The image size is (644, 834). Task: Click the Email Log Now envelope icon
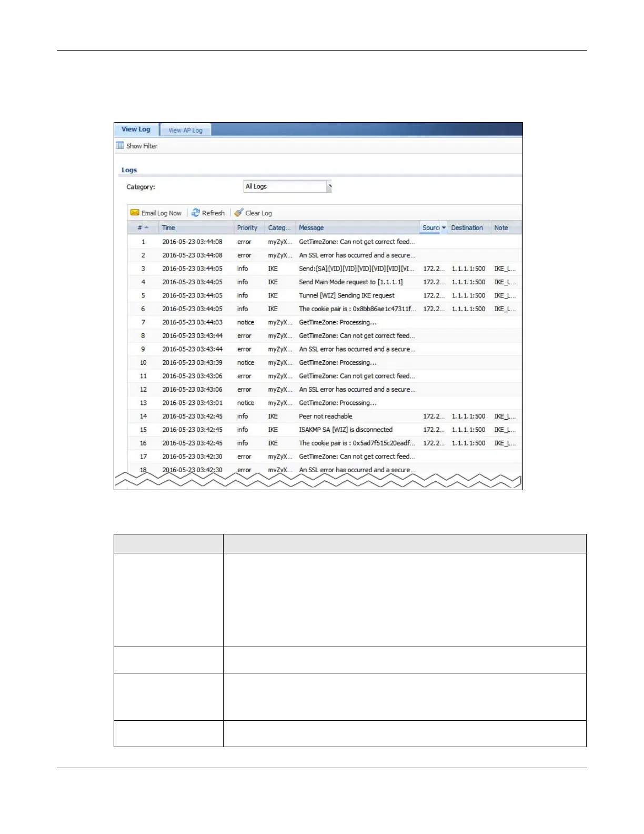[x=135, y=213]
